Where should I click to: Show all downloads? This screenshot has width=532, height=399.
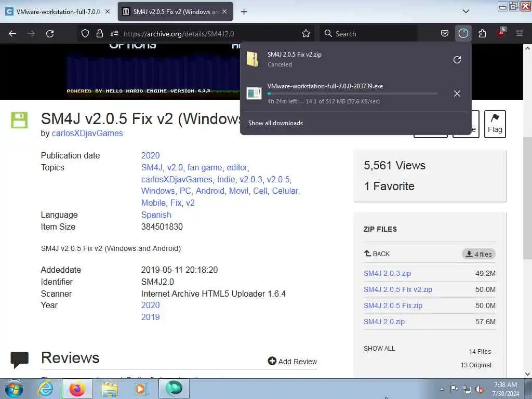[275, 123]
